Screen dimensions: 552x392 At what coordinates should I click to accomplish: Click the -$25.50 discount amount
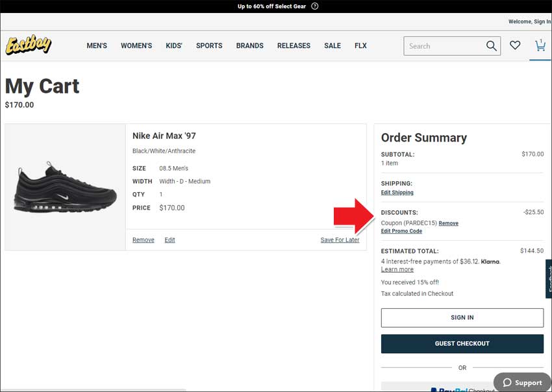click(533, 212)
